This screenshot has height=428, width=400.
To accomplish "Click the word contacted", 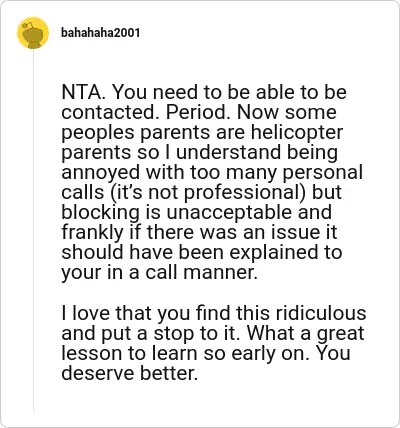I will pos(108,112).
